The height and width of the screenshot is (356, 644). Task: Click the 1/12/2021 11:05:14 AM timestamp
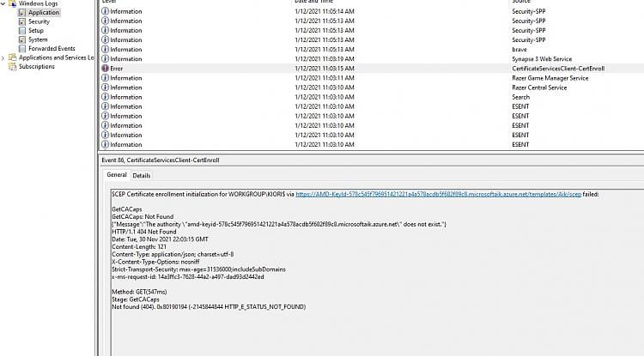(x=325, y=11)
